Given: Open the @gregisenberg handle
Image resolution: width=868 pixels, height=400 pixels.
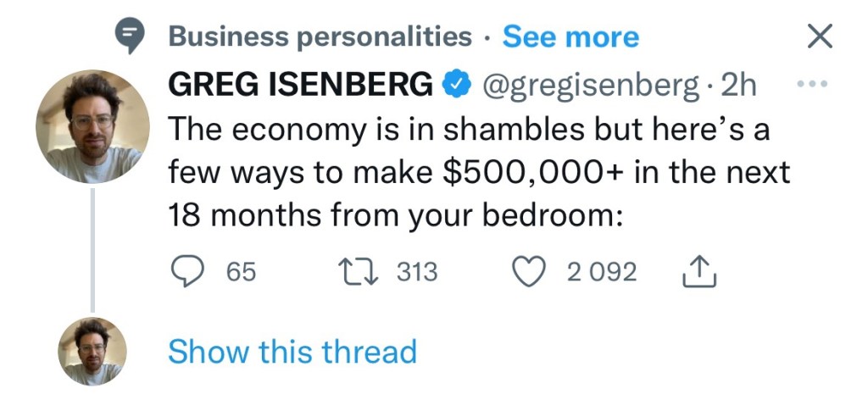Looking at the screenshot, I should click(588, 84).
